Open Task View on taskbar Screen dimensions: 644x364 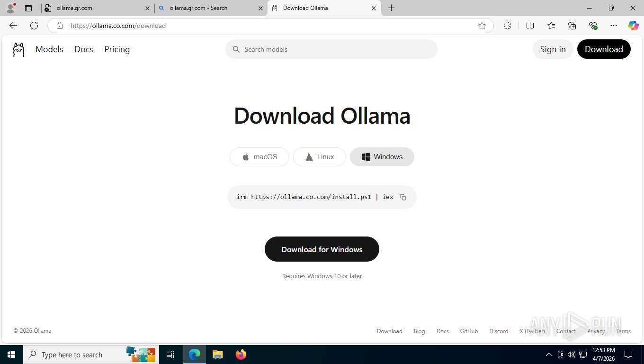tap(170, 355)
